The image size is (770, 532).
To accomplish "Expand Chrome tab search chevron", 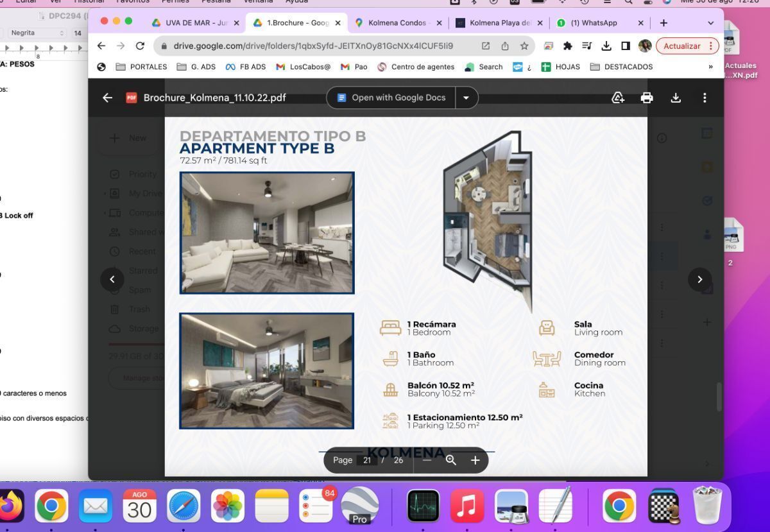I will [x=710, y=22].
